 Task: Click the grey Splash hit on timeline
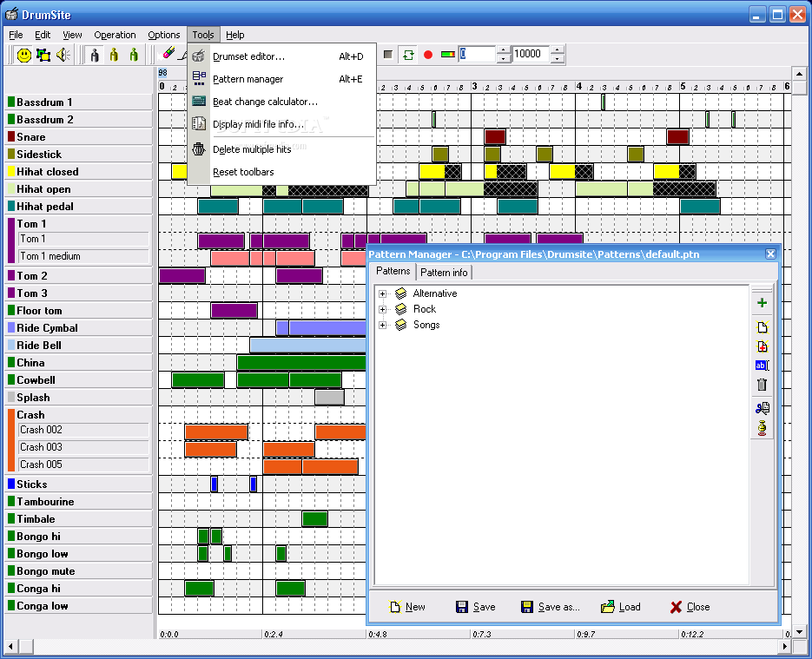pos(329,398)
